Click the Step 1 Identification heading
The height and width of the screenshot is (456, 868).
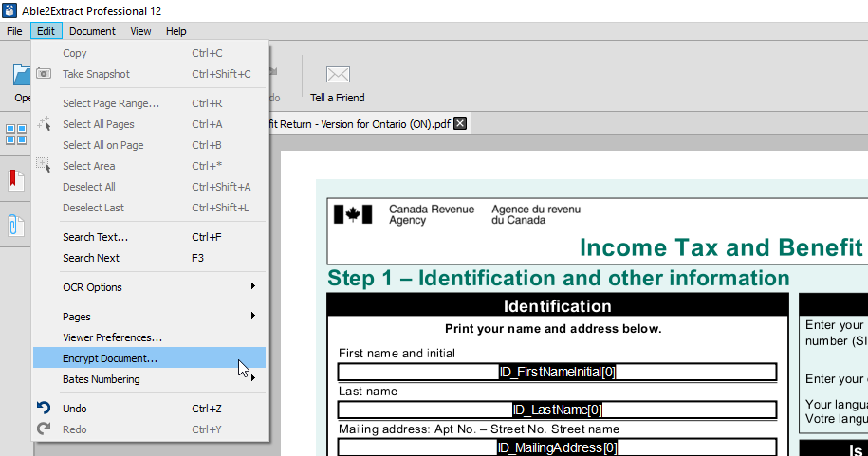pos(559,278)
